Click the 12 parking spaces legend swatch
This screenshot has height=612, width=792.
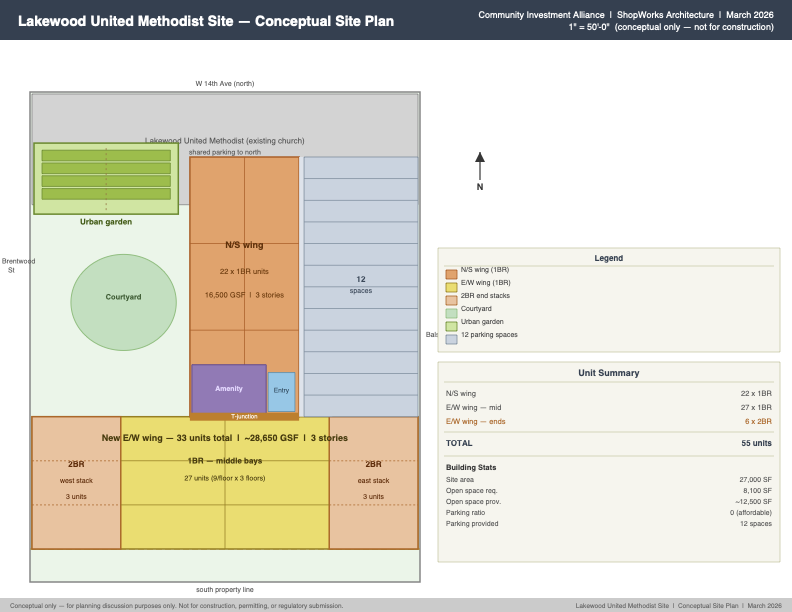click(x=452, y=339)
